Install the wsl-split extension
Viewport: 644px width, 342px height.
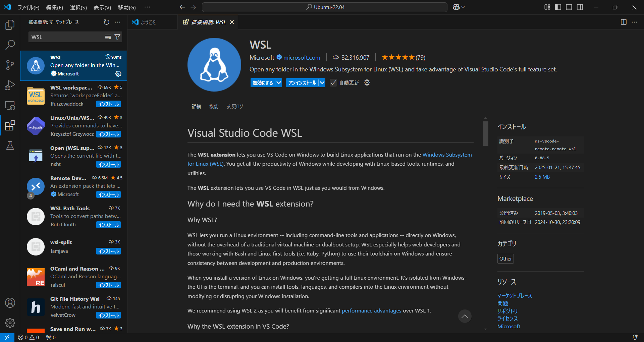[108, 251]
